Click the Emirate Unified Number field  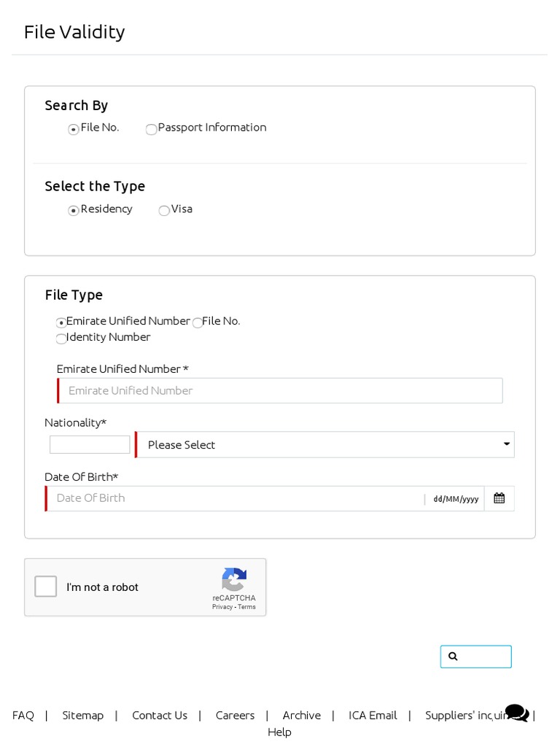[x=280, y=391]
